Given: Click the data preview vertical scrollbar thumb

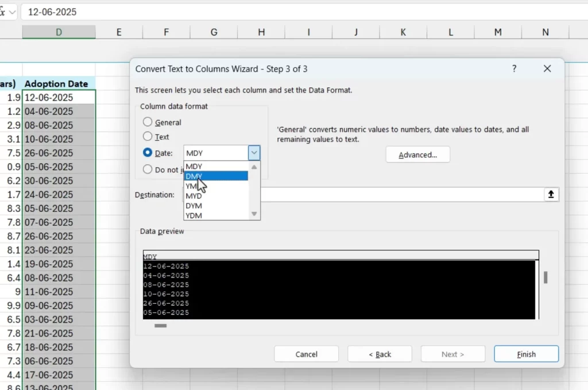Looking at the screenshot, I should coord(546,277).
